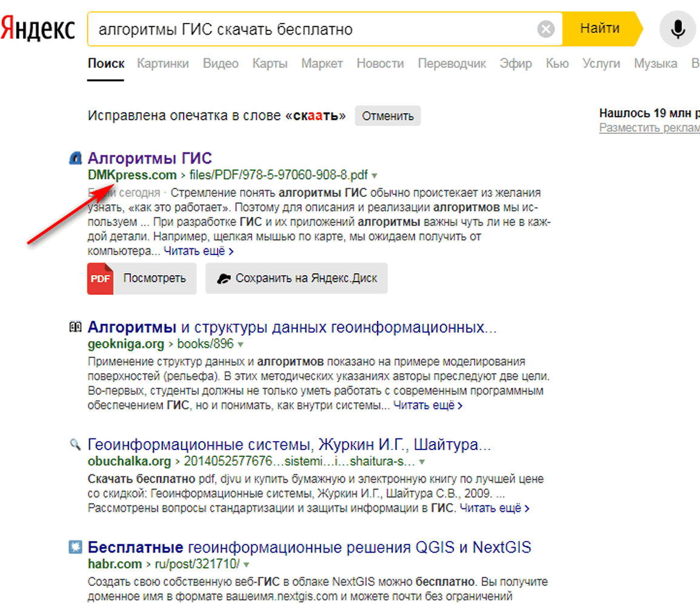The height and width of the screenshot is (604, 700).
Task: Clear the search query text
Action: [x=546, y=29]
